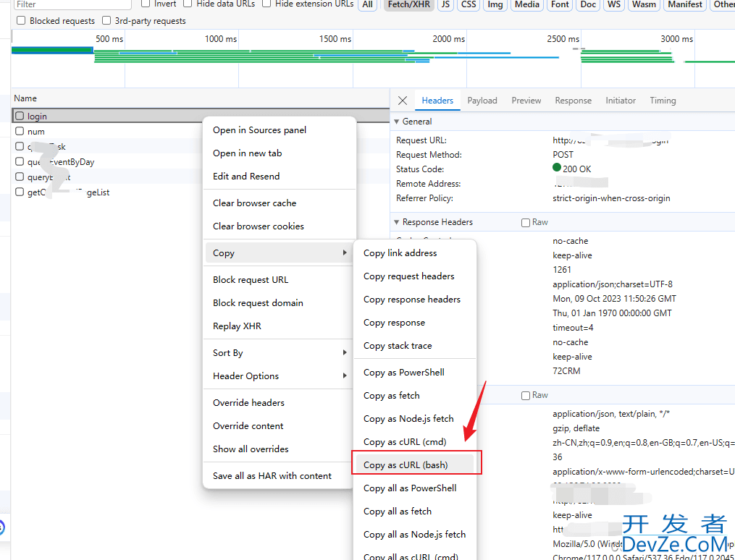Choose Replay XHR
The image size is (735, 560).
[280, 326]
